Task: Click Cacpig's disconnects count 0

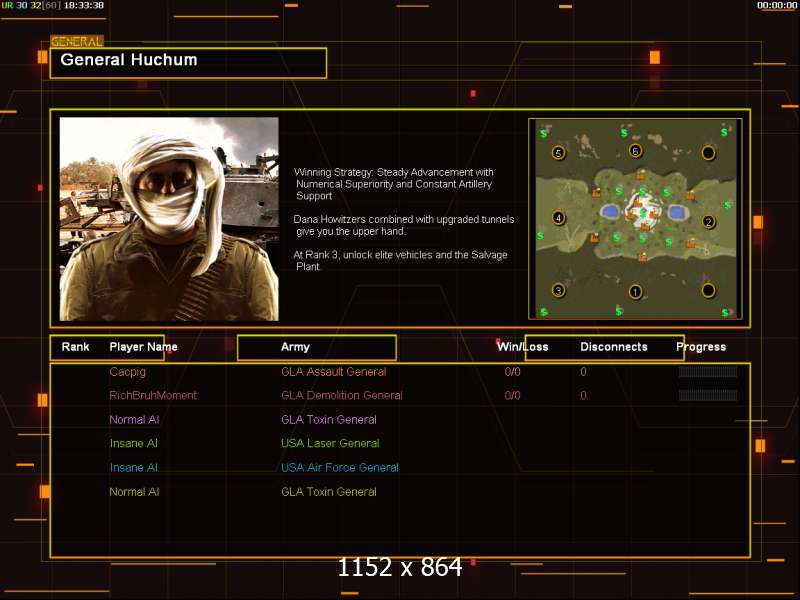Action: coord(583,372)
